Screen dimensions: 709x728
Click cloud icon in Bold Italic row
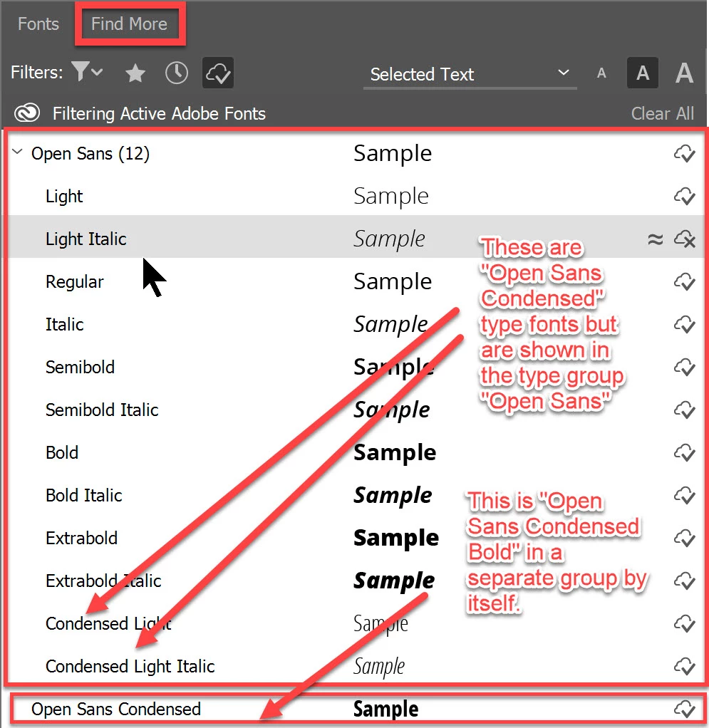point(684,495)
